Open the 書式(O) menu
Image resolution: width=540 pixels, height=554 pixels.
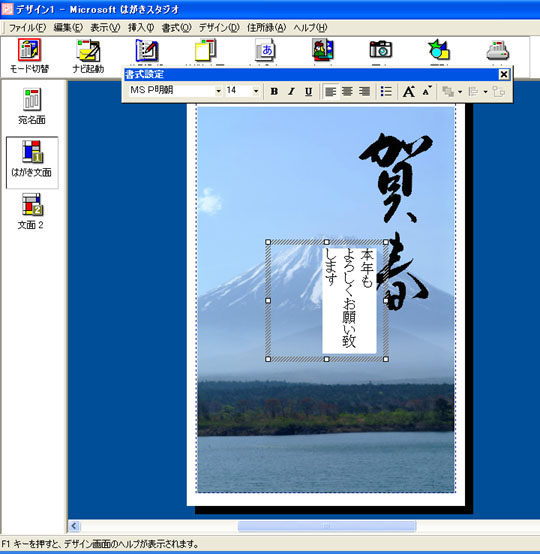tap(176, 28)
